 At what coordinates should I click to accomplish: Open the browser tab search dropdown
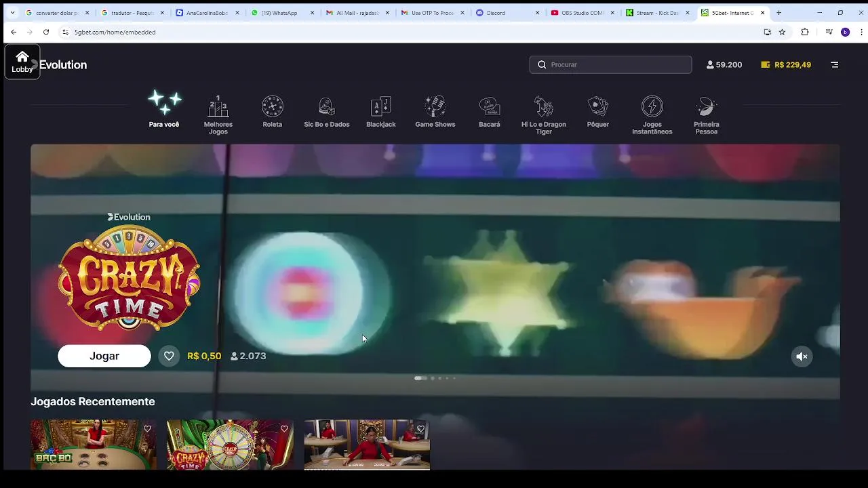12,13
